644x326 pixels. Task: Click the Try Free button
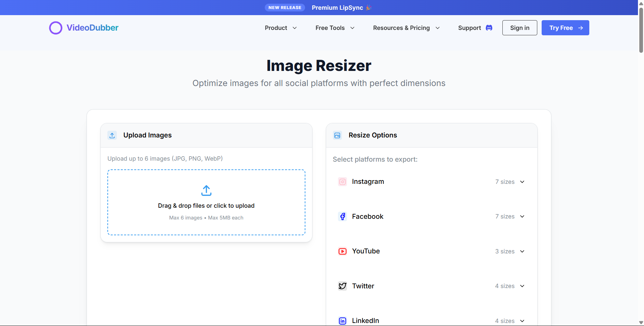(565, 28)
